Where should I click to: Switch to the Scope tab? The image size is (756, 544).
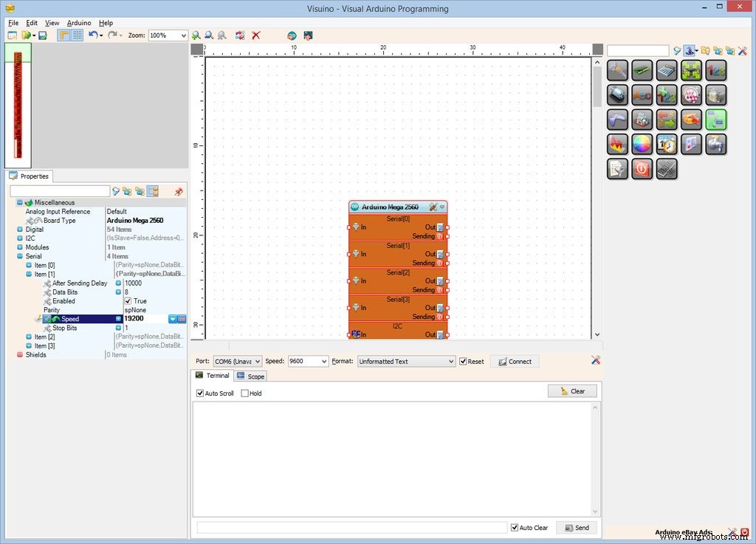250,376
